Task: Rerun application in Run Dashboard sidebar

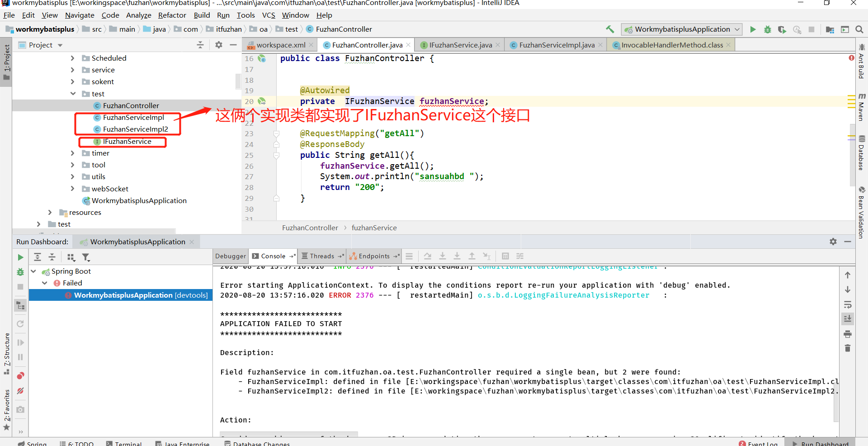Action: click(x=20, y=257)
